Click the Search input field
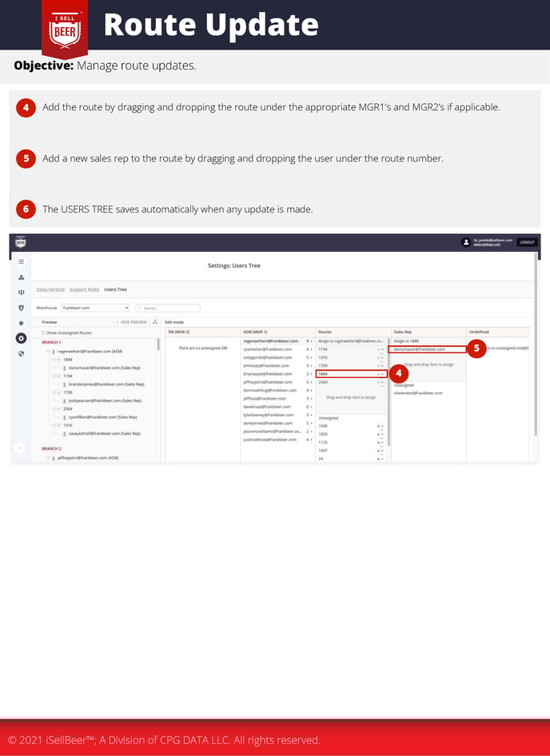This screenshot has height=756, width=550. (x=168, y=308)
